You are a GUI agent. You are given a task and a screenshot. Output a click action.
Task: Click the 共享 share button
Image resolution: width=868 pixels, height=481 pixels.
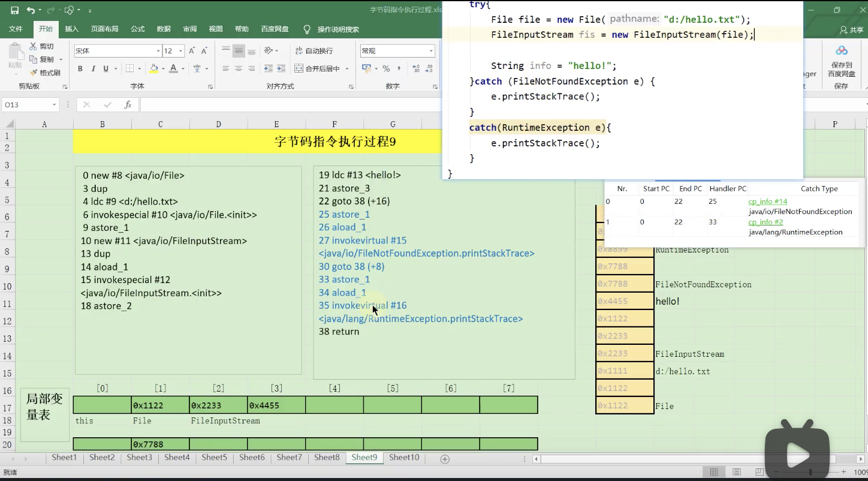pyautogui.click(x=851, y=30)
